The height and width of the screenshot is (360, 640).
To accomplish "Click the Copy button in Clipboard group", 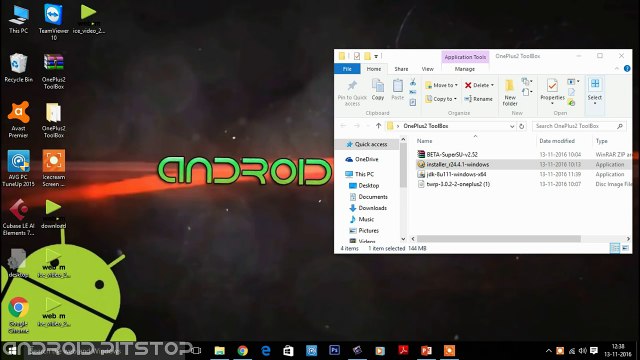I will (x=378, y=90).
